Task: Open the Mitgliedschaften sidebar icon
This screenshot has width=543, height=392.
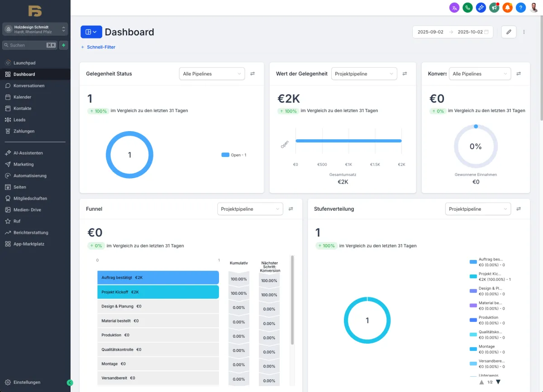Action: [8, 198]
